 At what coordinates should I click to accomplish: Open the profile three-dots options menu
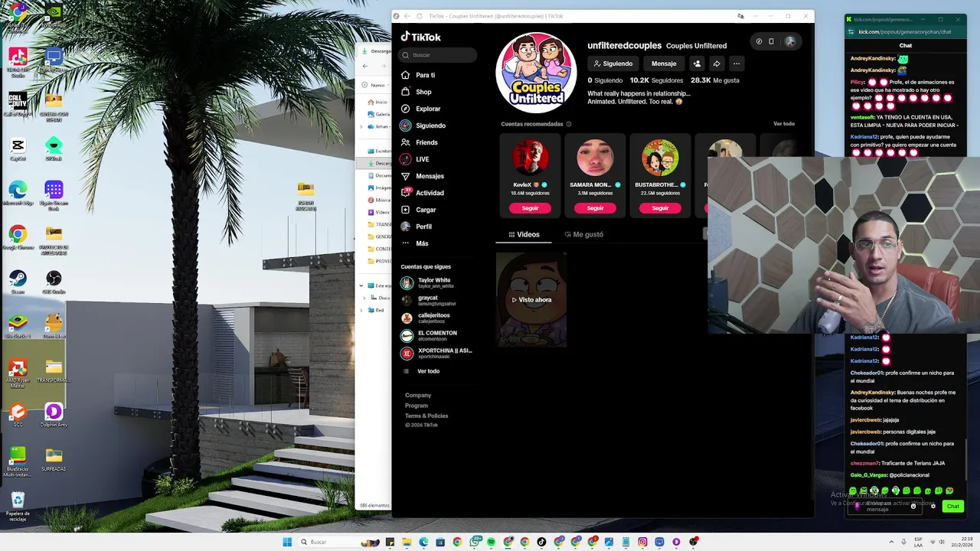pyautogui.click(x=737, y=64)
